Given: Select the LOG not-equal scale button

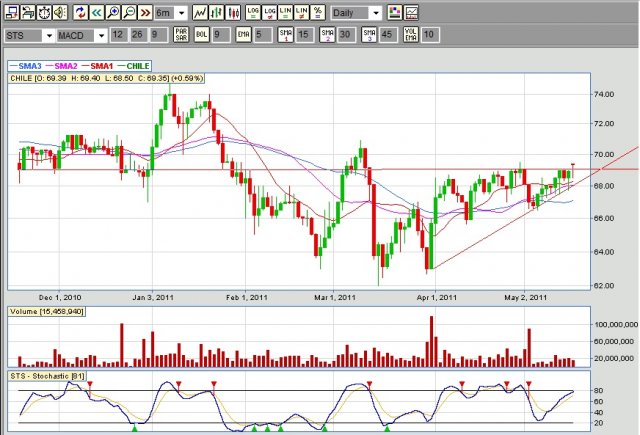Looking at the screenshot, I should pyautogui.click(x=269, y=13).
